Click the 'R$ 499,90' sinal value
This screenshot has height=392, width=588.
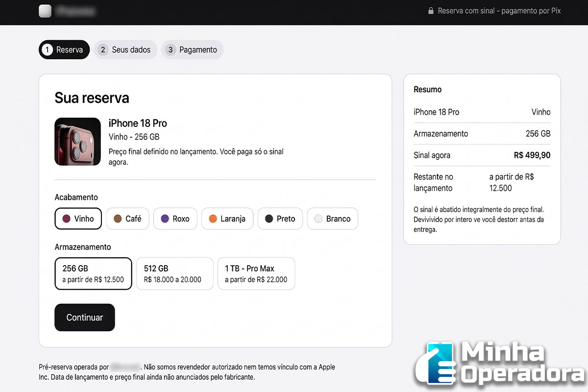pyautogui.click(x=532, y=155)
